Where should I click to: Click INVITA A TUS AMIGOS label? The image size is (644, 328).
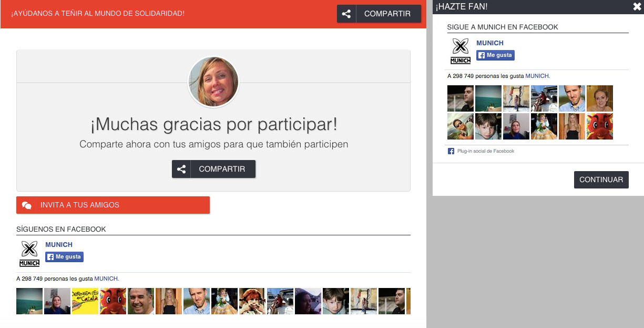click(x=80, y=205)
